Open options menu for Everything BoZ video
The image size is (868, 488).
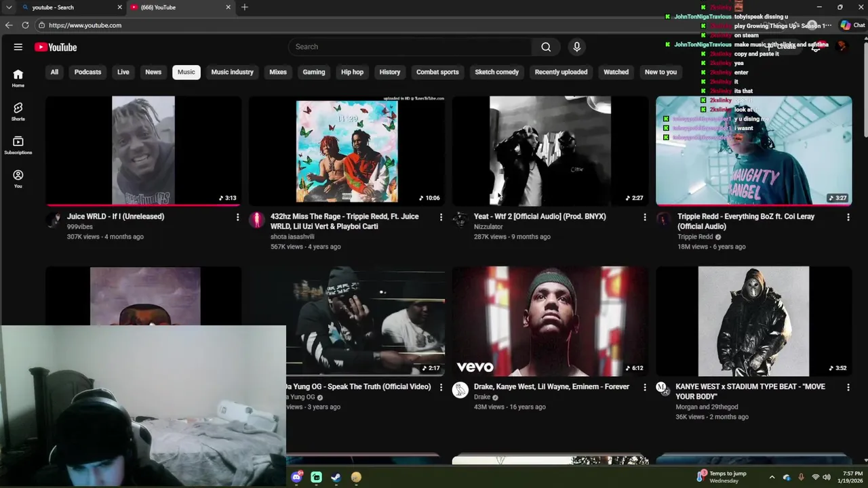(848, 217)
